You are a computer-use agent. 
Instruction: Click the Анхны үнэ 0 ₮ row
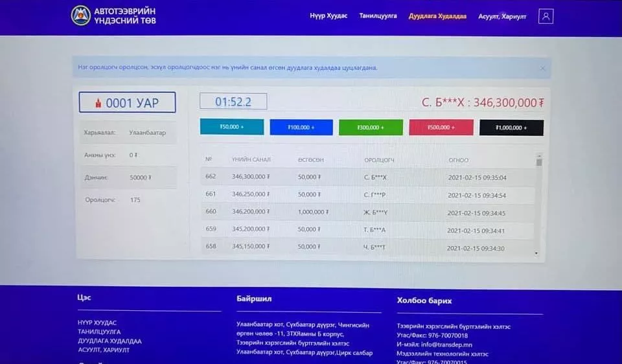pyautogui.click(x=128, y=155)
